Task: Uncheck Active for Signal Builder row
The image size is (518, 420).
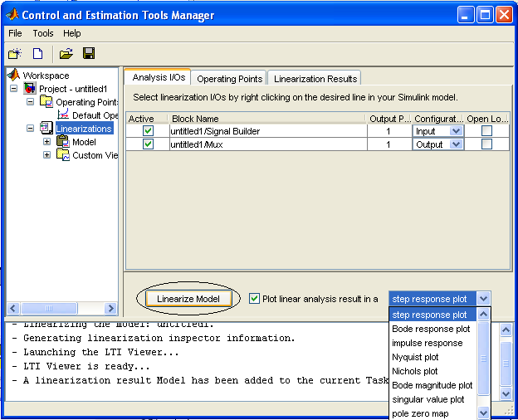Action: [148, 131]
